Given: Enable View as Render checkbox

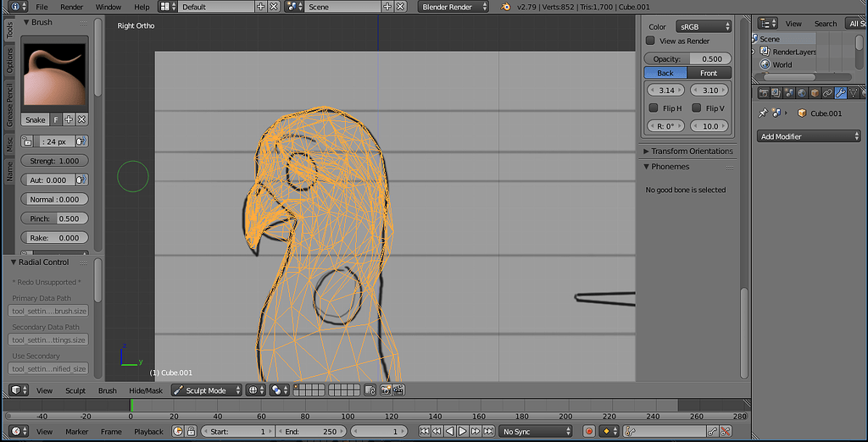Looking at the screenshot, I should tap(650, 41).
